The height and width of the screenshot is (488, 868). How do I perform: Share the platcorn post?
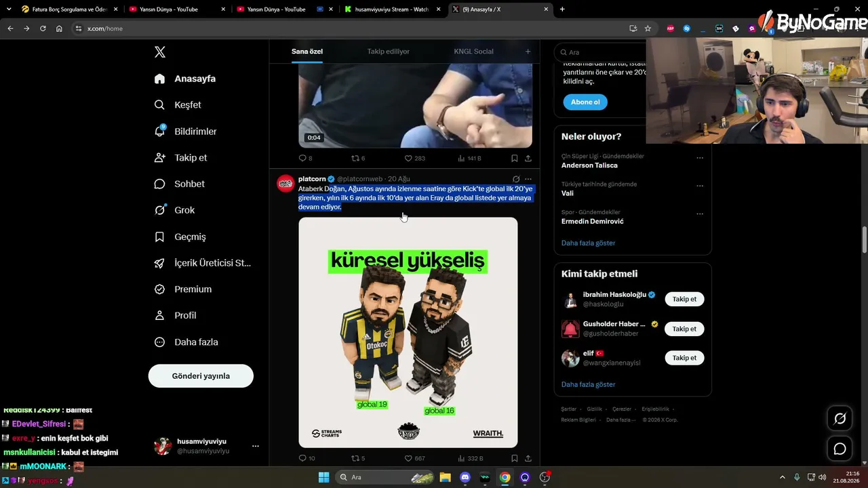coord(528,459)
